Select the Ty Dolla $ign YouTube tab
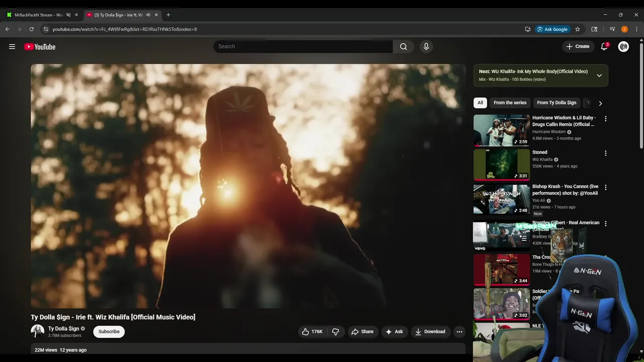This screenshot has height=362, width=644. [118, 15]
